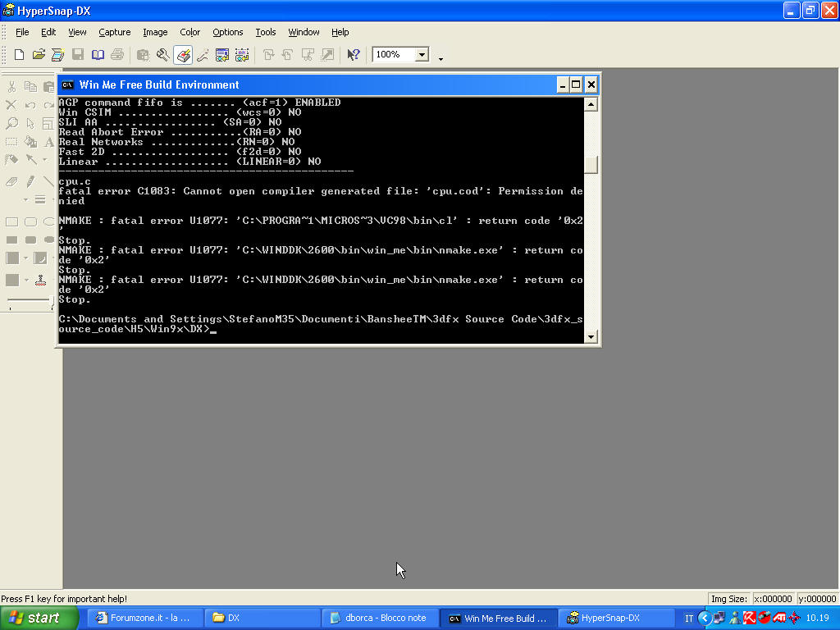
Task: Select the hollow rounded rectangle tool
Action: [x=30, y=221]
